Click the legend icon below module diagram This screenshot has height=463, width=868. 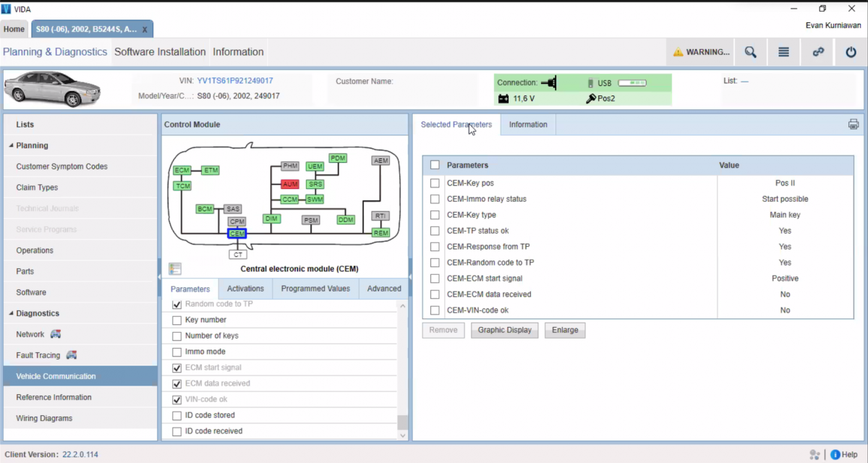tap(174, 268)
